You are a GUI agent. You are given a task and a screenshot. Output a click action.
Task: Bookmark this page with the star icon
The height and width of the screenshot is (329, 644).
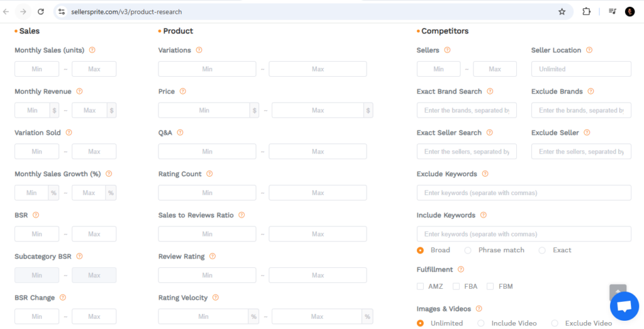562,11
